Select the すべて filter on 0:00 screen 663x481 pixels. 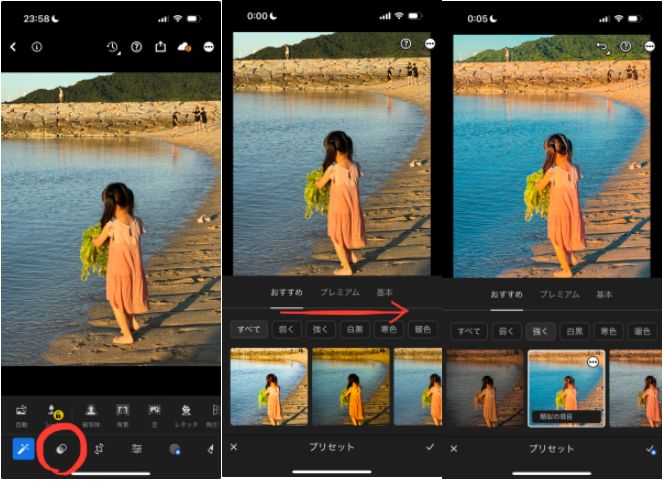[x=249, y=329]
